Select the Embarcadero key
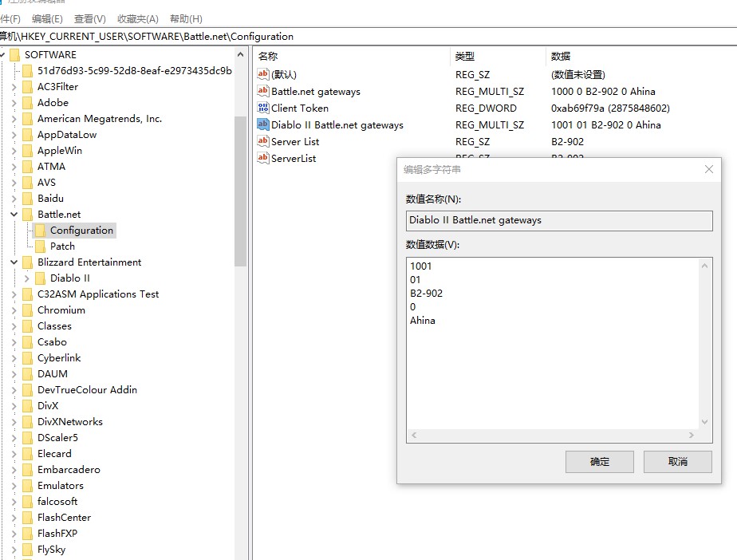 coord(69,470)
